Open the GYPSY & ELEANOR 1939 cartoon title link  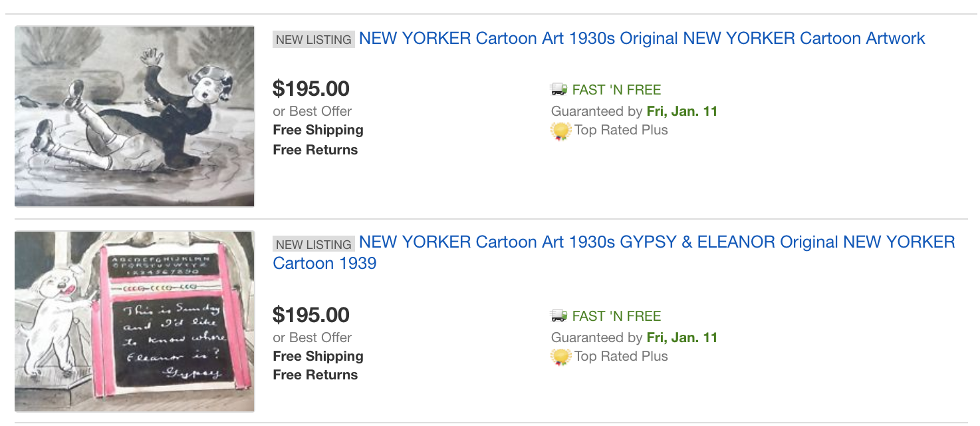pos(656,242)
